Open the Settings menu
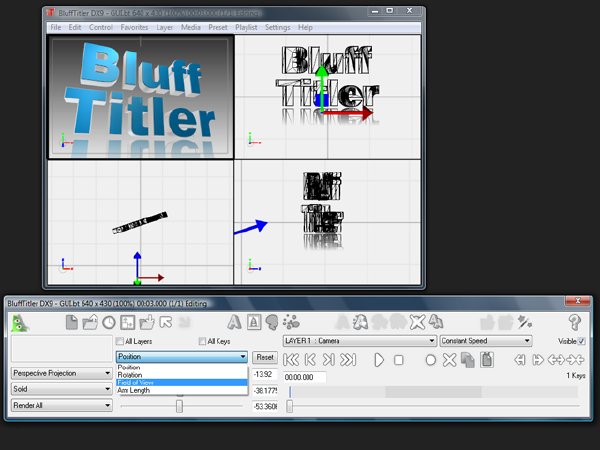This screenshot has width=600, height=450. click(278, 28)
